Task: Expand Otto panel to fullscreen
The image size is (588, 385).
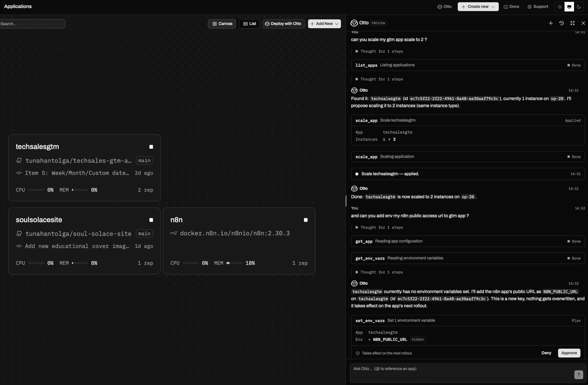Action: 572,23
